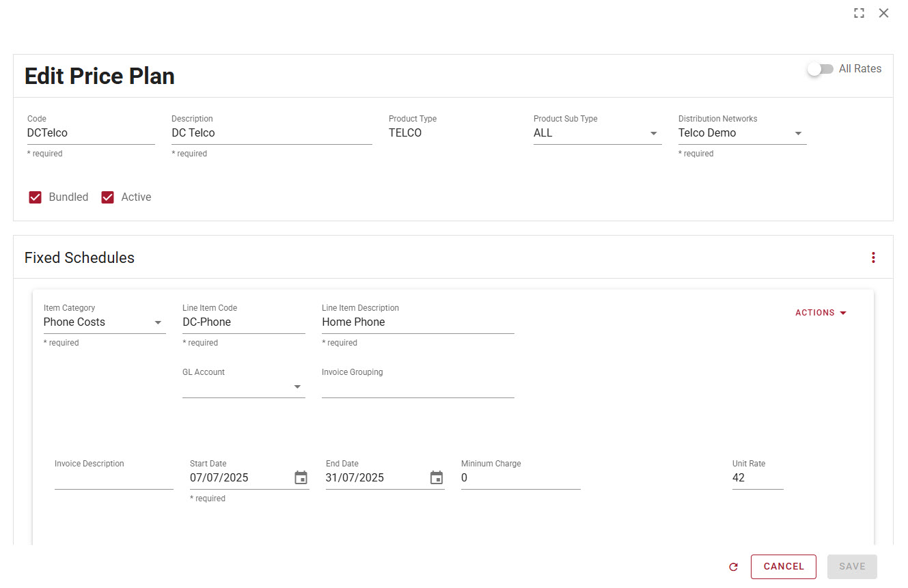Image resolution: width=908 pixels, height=588 pixels.
Task: Click the Invoice Grouping field
Action: 417,387
